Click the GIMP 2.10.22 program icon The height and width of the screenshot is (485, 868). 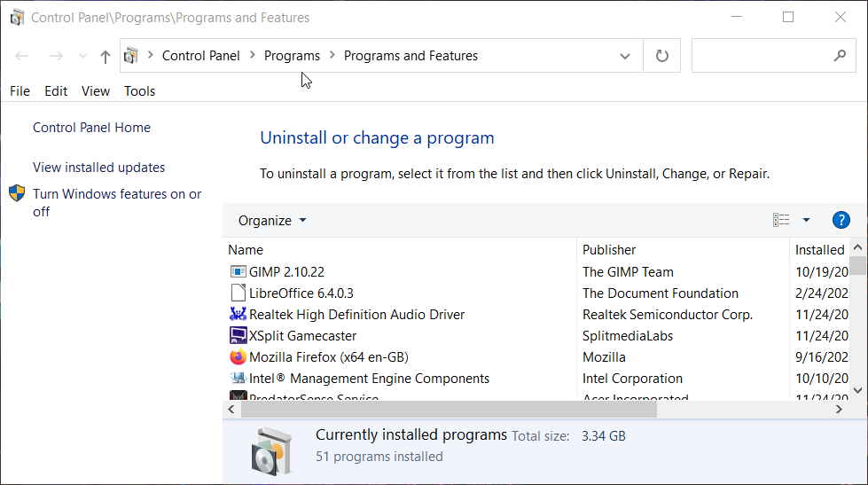click(x=238, y=272)
